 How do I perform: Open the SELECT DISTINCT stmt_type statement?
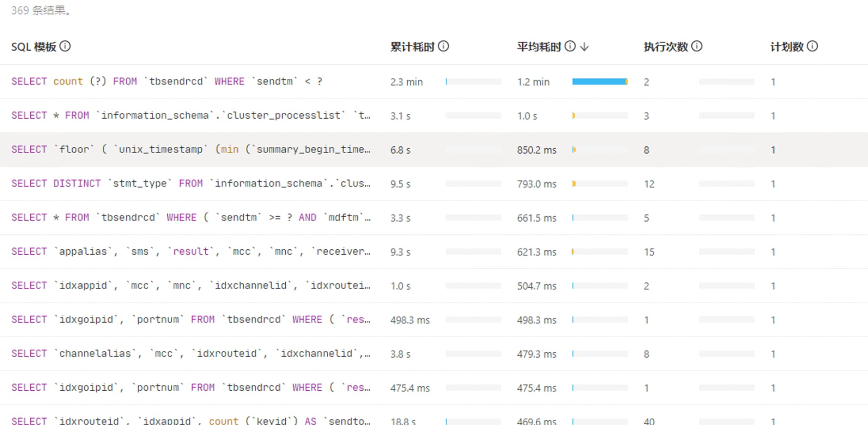tap(190, 183)
